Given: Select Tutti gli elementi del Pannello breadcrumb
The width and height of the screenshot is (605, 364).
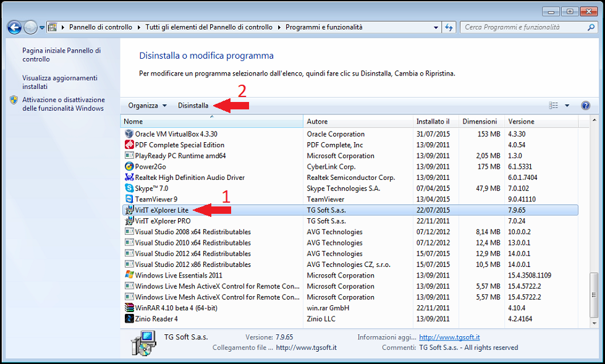Looking at the screenshot, I should point(209,27).
